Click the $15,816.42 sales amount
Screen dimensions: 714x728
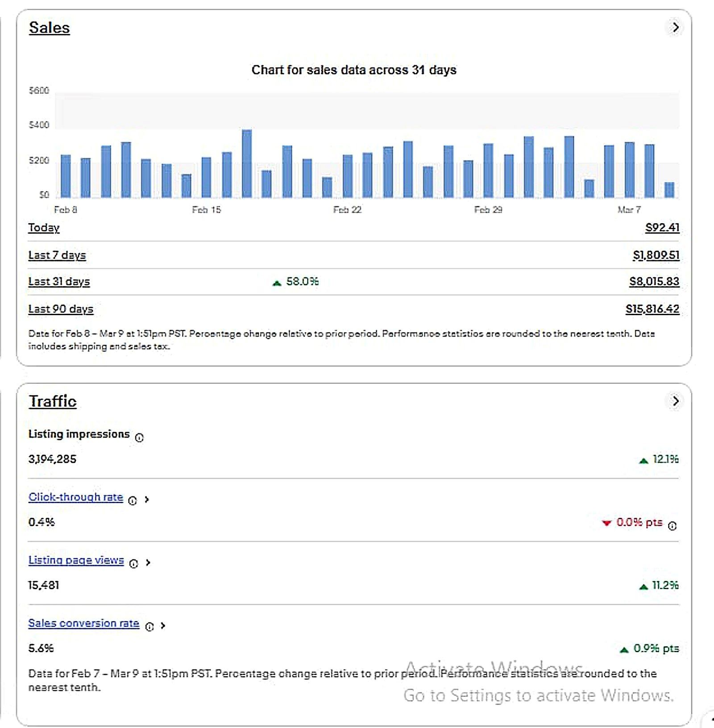[x=652, y=309]
